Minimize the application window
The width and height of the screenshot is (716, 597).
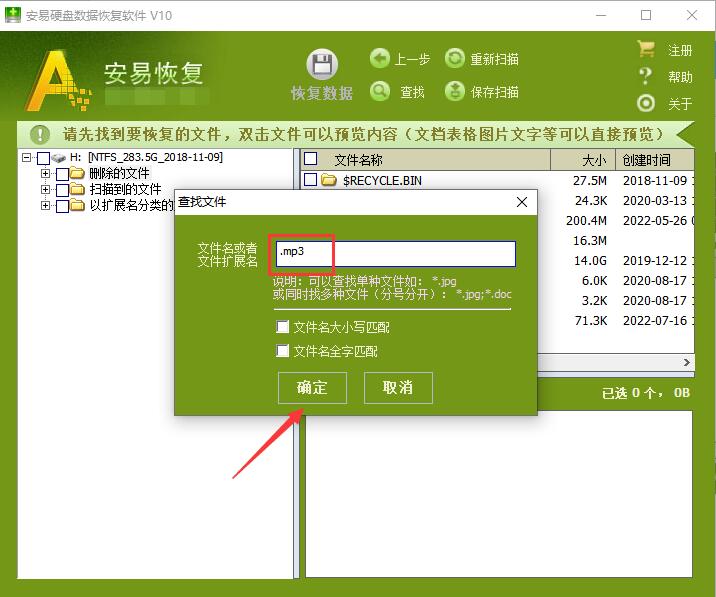click(x=601, y=15)
